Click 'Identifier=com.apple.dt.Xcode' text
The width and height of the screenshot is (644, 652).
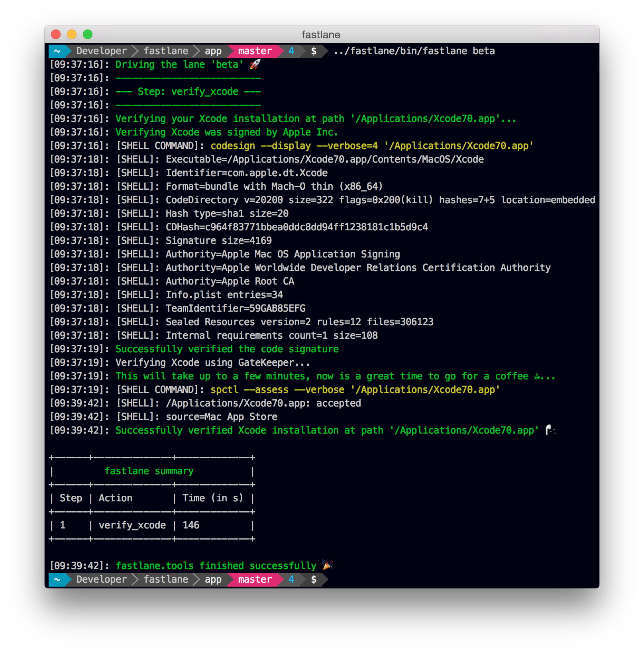pos(247,173)
